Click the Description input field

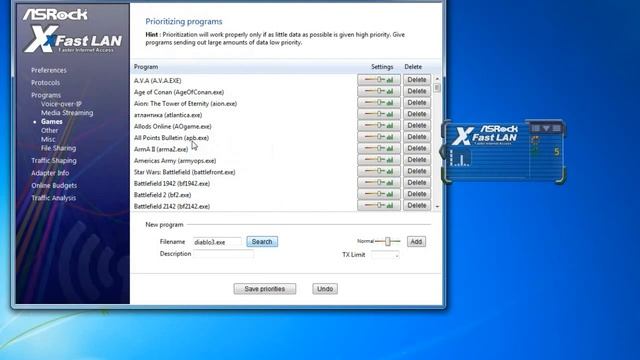(x=223, y=254)
